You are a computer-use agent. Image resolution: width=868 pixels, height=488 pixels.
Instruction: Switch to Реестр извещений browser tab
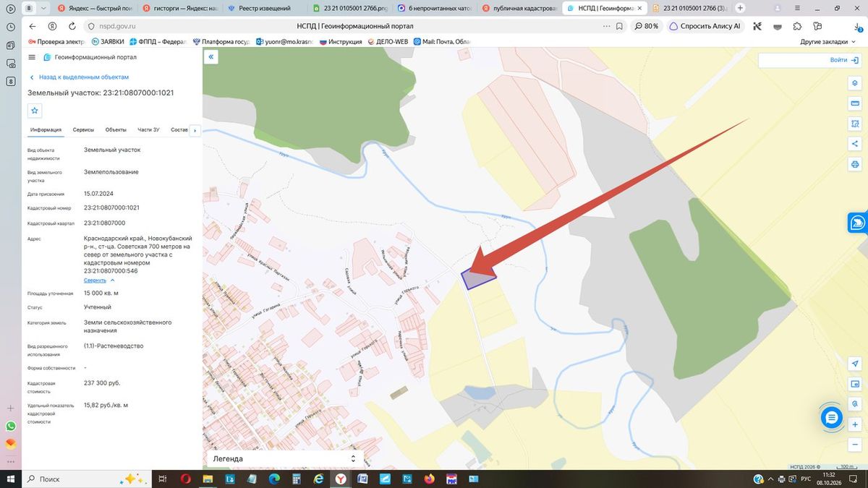pos(264,8)
